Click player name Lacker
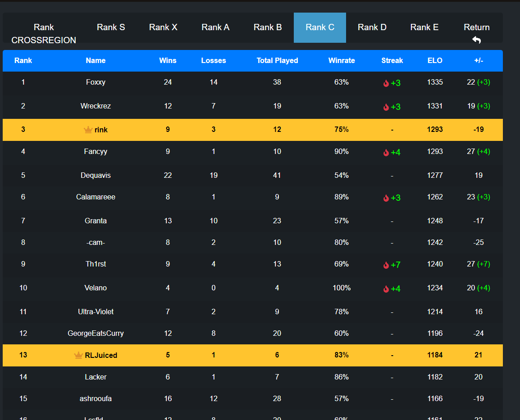 [x=96, y=377]
